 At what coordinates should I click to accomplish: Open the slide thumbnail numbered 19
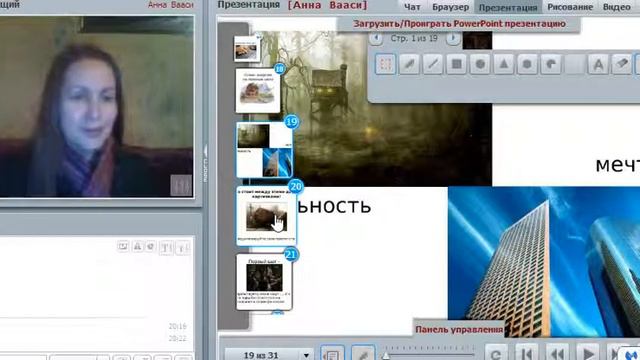265,150
